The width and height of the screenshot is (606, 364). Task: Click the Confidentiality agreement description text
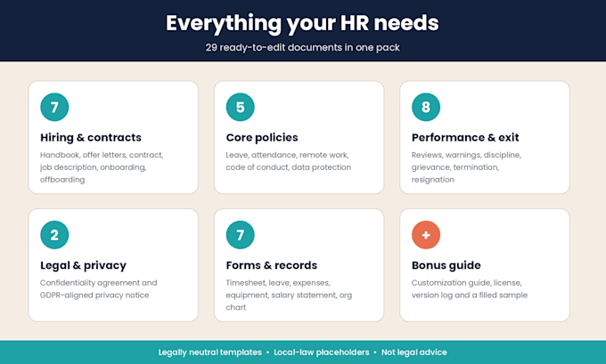99,288
